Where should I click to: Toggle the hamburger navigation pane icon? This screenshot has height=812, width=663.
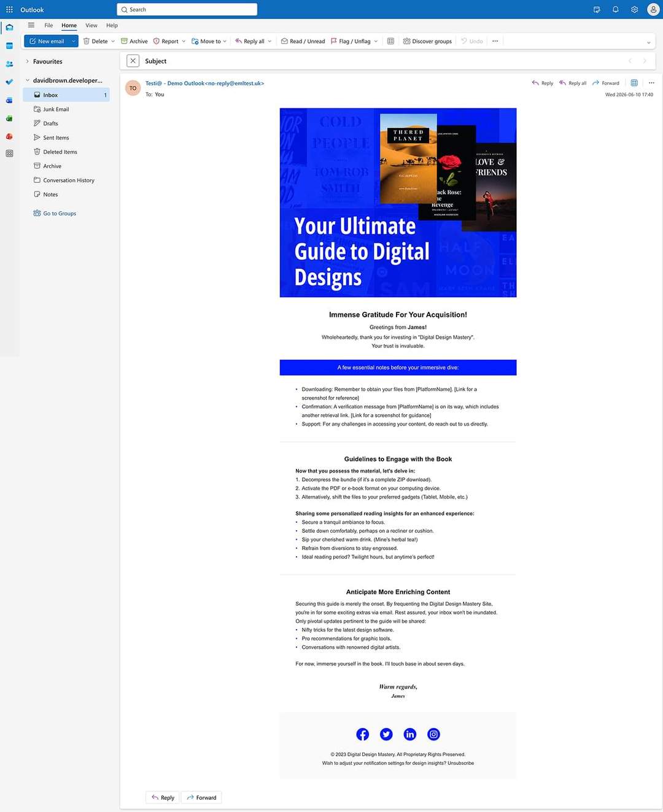[x=31, y=25]
